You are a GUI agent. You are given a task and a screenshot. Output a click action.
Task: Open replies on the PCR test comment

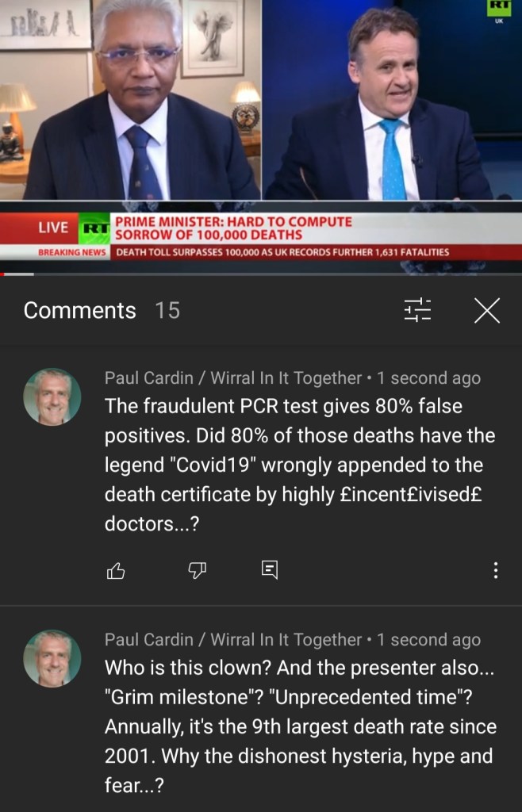[270, 570]
